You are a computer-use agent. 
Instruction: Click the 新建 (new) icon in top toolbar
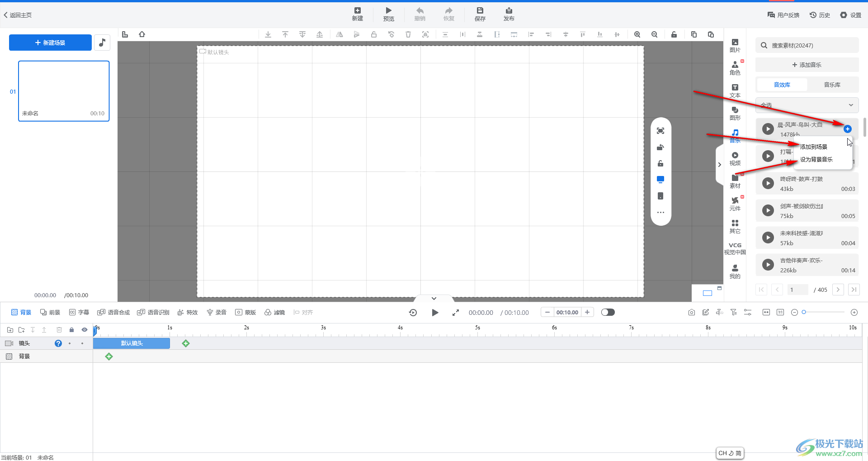point(358,14)
